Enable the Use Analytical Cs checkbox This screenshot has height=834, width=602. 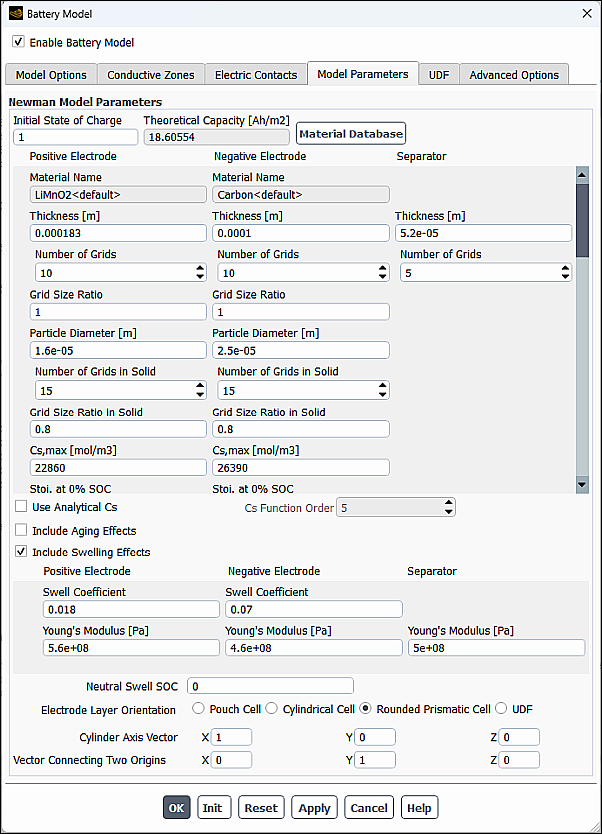[21, 507]
